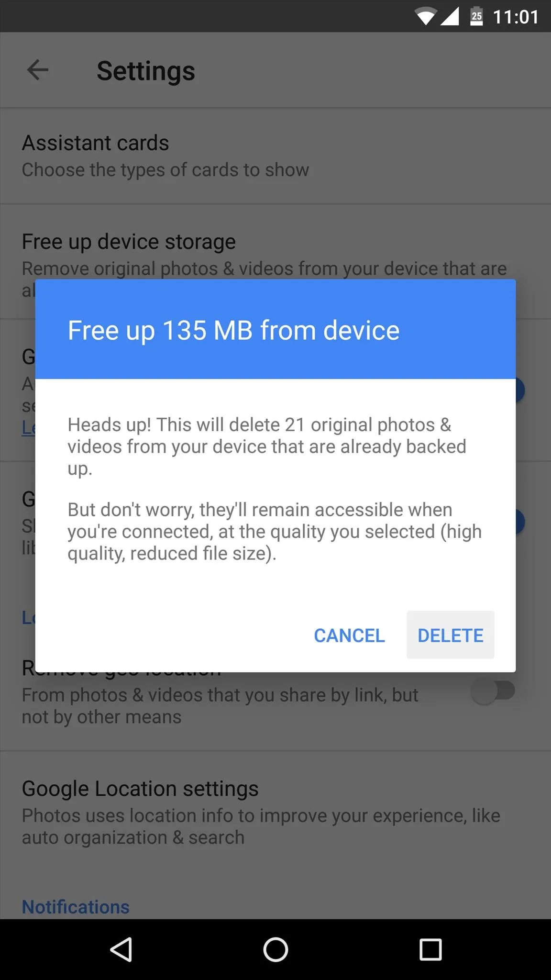This screenshot has width=551, height=980.
Task: Tap the Android back navigation triangle
Action: coord(121,949)
